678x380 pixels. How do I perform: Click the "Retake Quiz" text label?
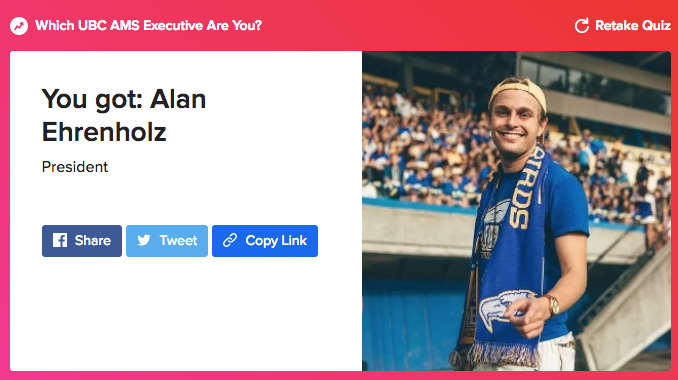[633, 26]
